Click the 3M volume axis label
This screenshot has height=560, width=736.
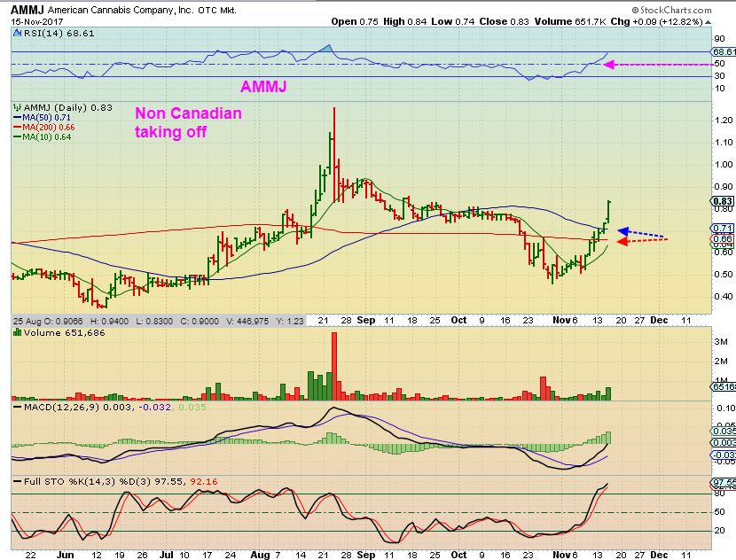tap(721, 341)
